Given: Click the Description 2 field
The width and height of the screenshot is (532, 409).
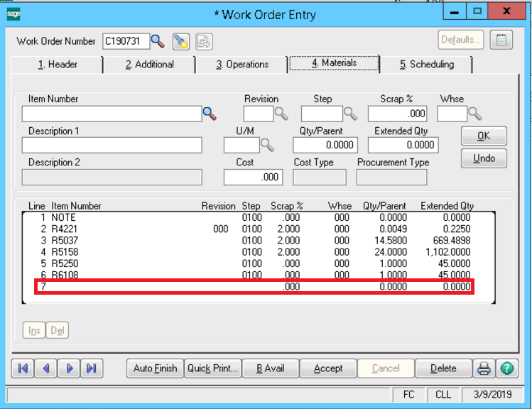Looking at the screenshot, I should point(112,177).
